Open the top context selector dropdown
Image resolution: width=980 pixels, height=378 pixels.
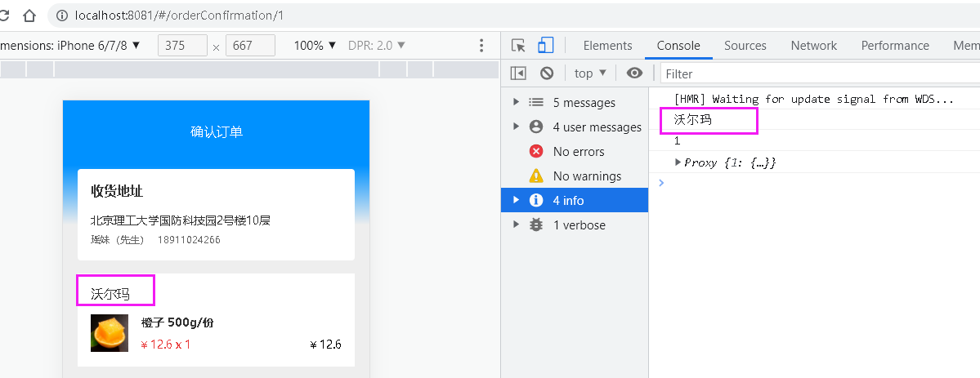pyautogui.click(x=591, y=73)
